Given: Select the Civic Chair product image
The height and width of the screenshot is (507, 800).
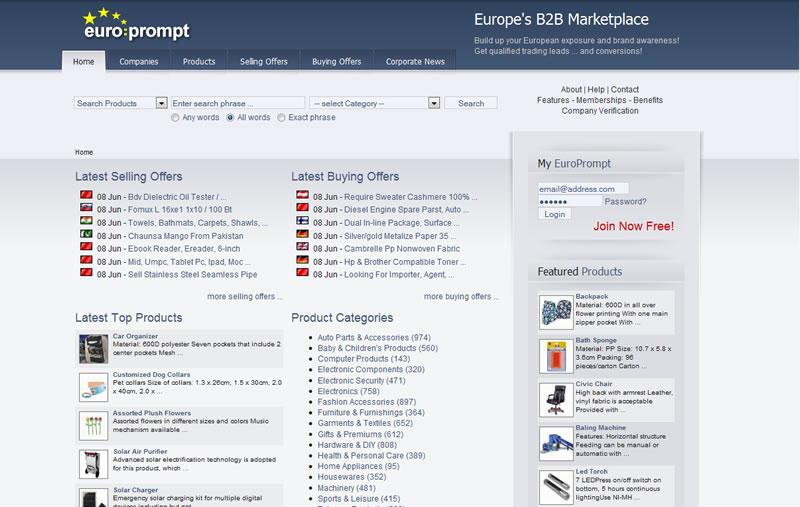Looking at the screenshot, I should click(555, 399).
